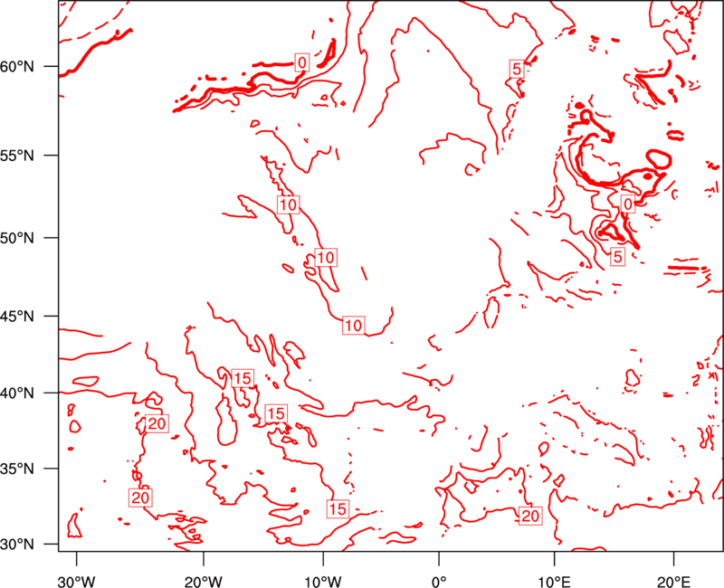Click the 10°W longitude axis label

323,581
